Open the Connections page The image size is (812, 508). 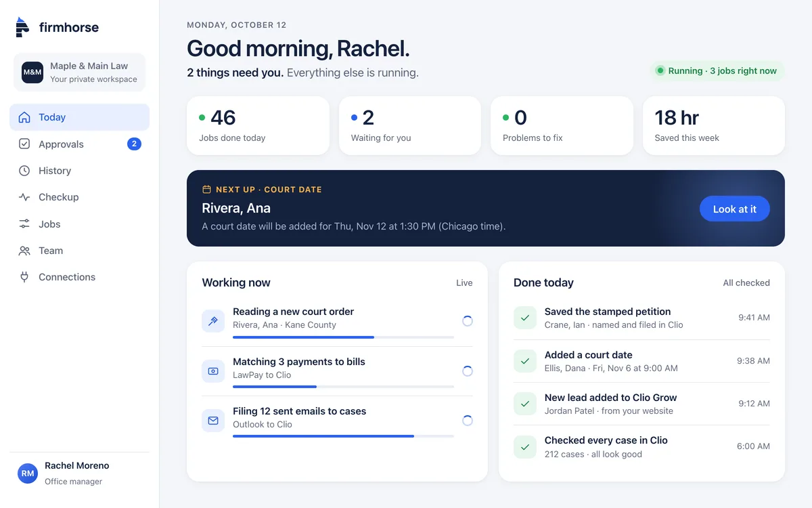79,277
